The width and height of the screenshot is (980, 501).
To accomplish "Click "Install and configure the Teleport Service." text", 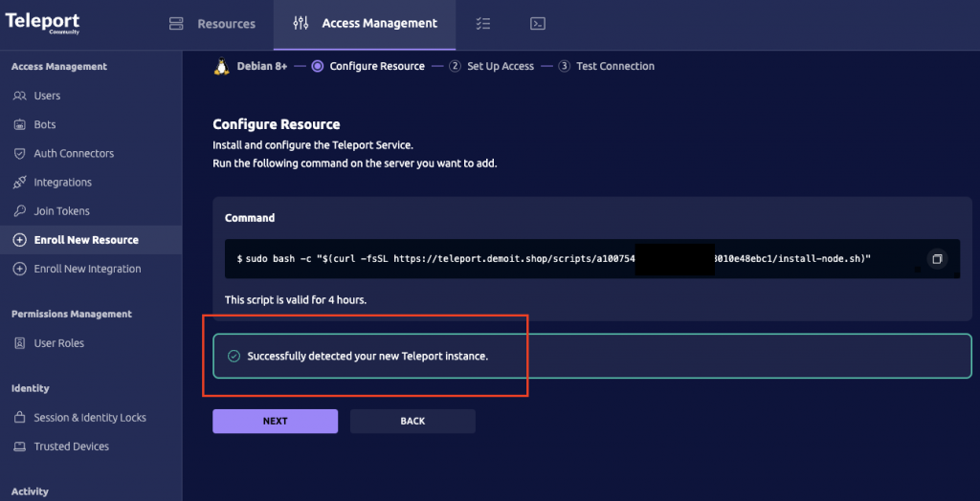I will click(x=313, y=145).
